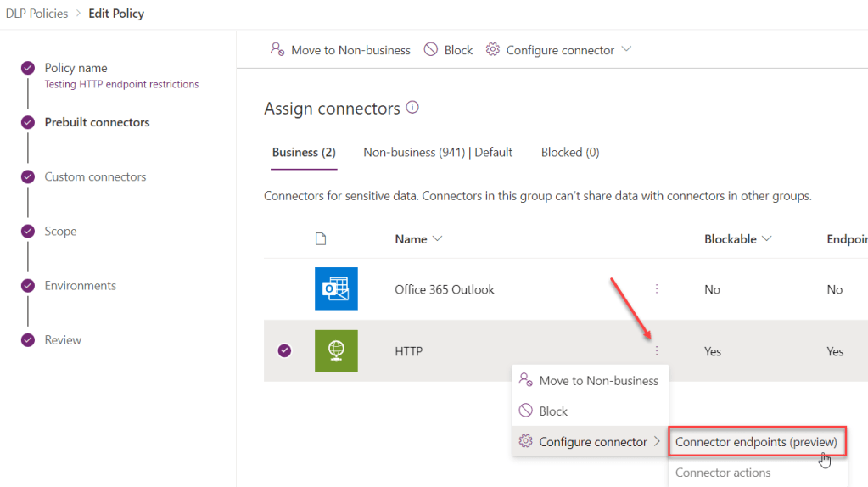Jump to the Environments step
This screenshot has height=487, width=868.
(x=80, y=286)
